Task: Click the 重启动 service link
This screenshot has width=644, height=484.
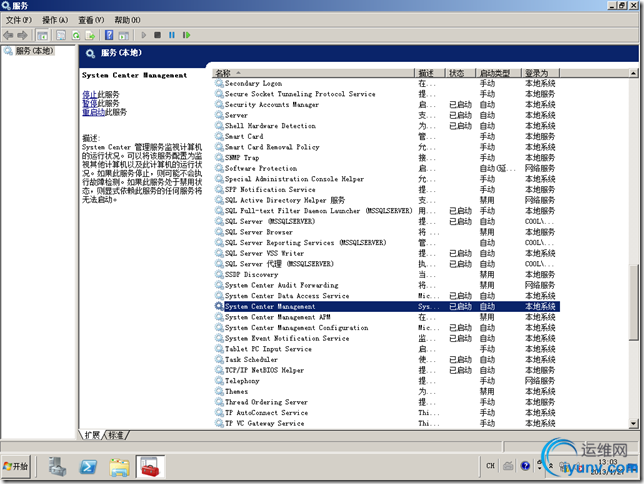Action: pyautogui.click(x=93, y=112)
